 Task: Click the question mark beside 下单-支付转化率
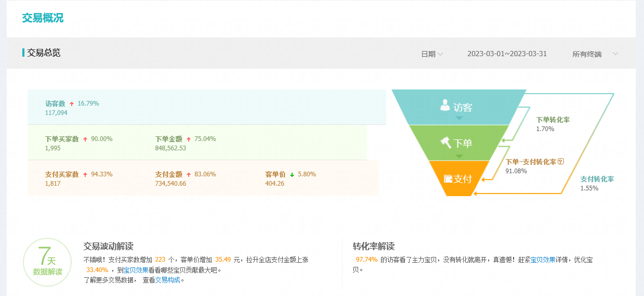pos(561,161)
